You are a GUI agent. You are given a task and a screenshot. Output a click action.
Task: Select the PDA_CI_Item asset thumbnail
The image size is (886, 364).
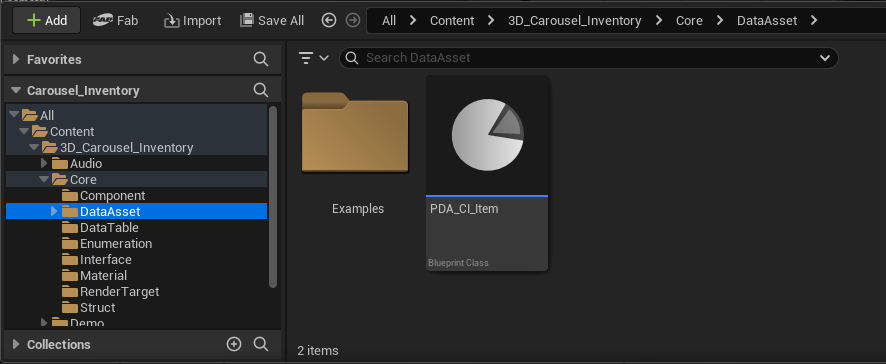(487, 136)
